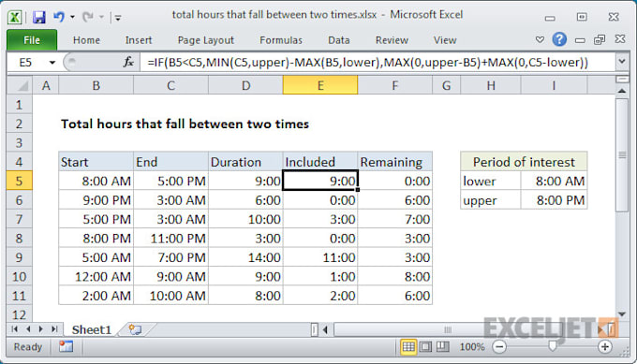Viewport: 637px width, 364px height.
Task: Click the macro recording icon in status bar
Action: pos(66,346)
